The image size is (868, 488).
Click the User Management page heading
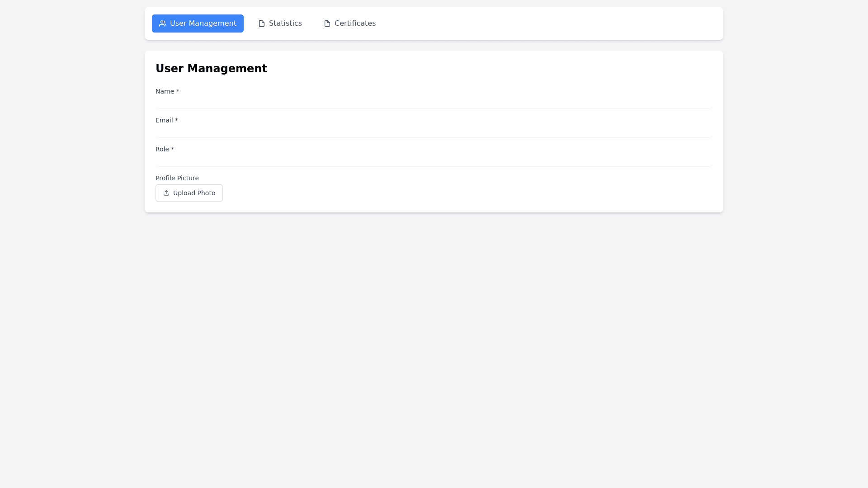coord(211,68)
